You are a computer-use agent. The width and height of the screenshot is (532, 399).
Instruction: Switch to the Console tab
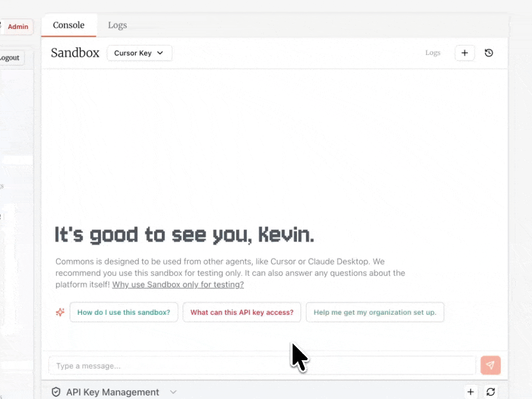(69, 25)
